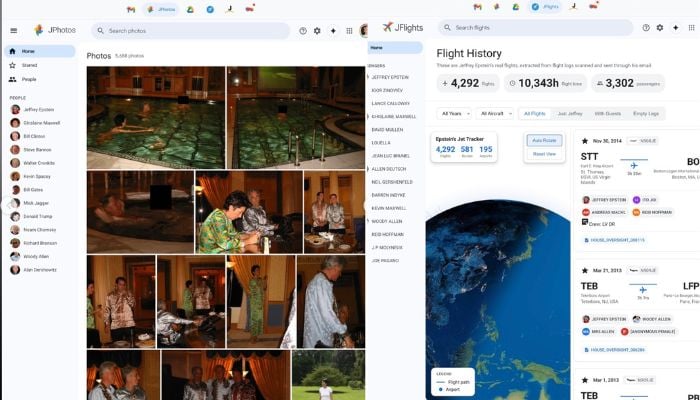Open JPhotos settings gear
Screen dimensions: 700x400
[317, 31]
